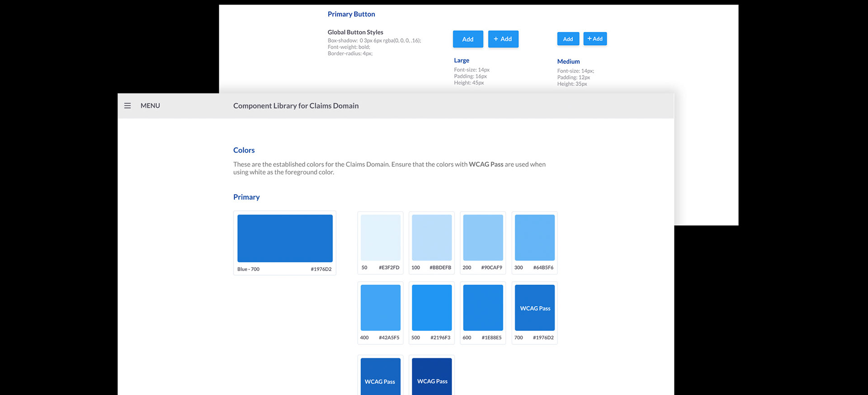
Task: Select the hex code #E3F2FD text
Action: (389, 267)
